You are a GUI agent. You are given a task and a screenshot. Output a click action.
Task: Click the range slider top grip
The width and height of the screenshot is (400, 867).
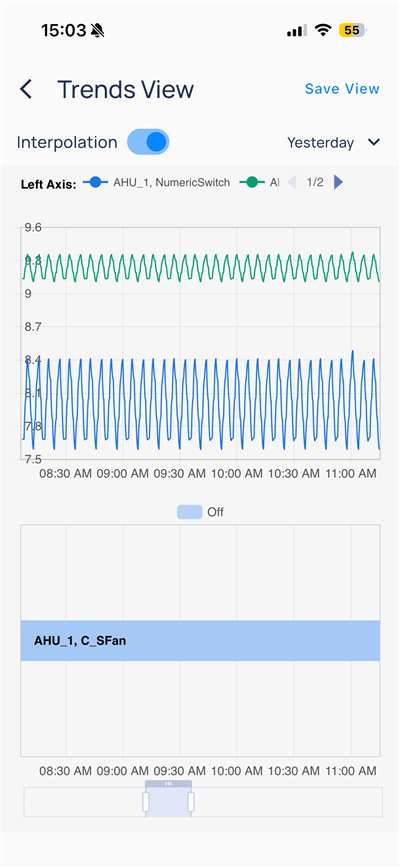pyautogui.click(x=168, y=784)
